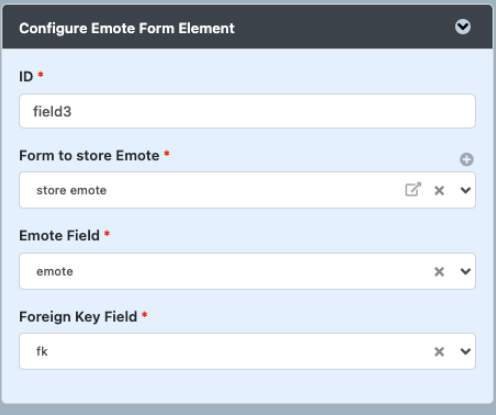This screenshot has width=496, height=415.
Task: Select the 'store emote' combo box value
Action: click(71, 190)
